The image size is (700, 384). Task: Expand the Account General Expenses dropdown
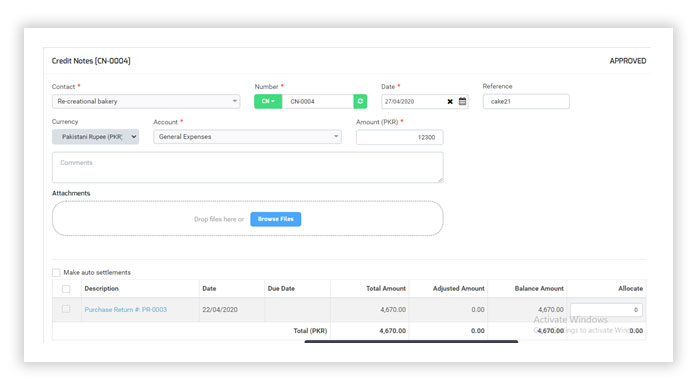click(247, 137)
